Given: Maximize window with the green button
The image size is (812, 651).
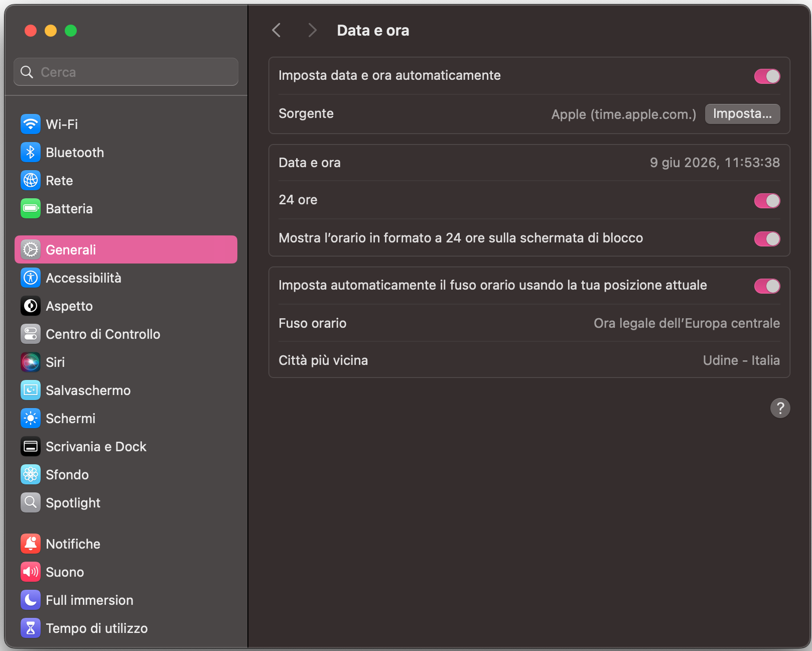Looking at the screenshot, I should point(71,31).
